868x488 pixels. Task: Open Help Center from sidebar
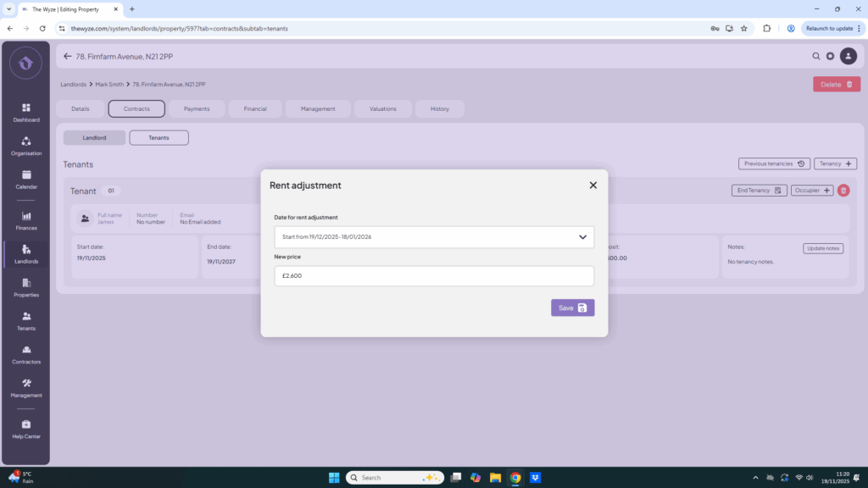point(25,428)
